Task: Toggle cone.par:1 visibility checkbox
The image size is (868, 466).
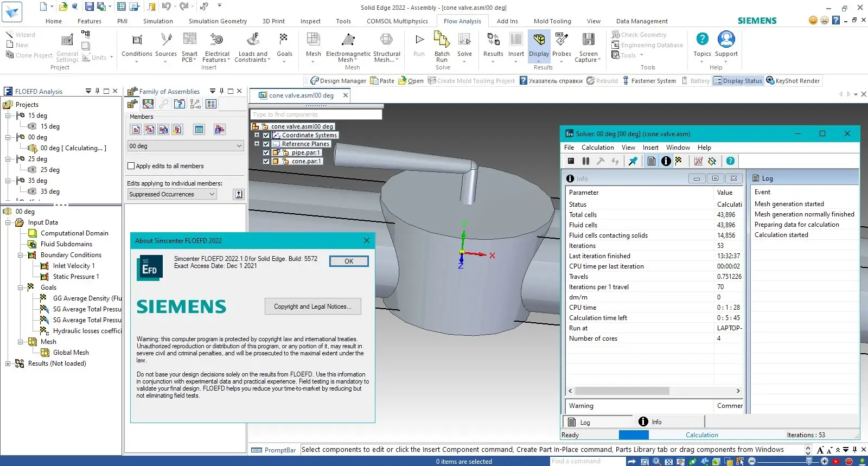Action: click(266, 162)
